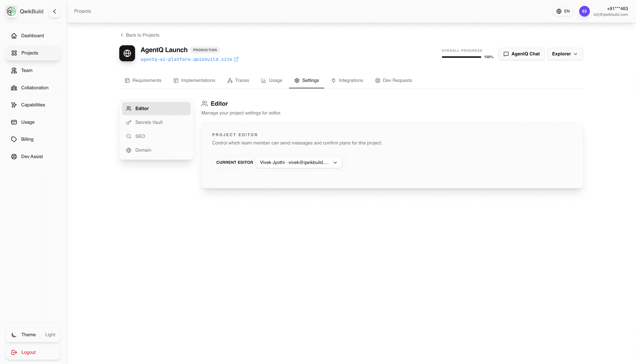This screenshot has height=364, width=636.
Task: Select Projects in the sidebar
Action: (33, 53)
